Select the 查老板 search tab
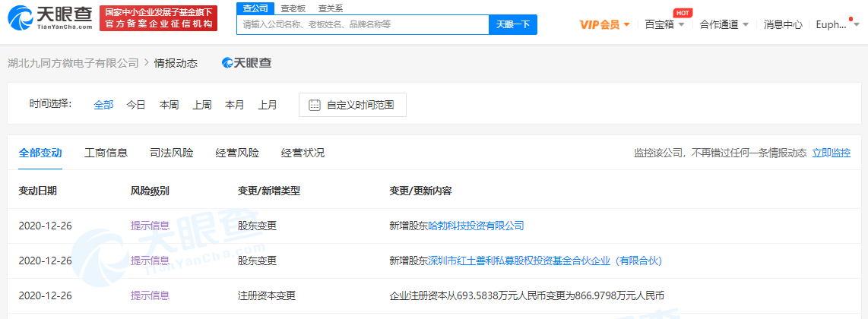The image size is (868, 319). (293, 8)
